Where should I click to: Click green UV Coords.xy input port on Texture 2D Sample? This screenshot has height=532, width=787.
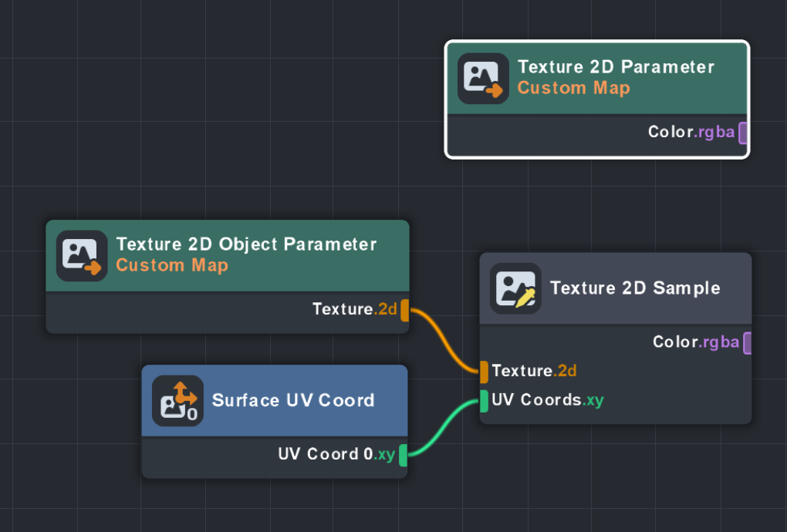point(484,401)
